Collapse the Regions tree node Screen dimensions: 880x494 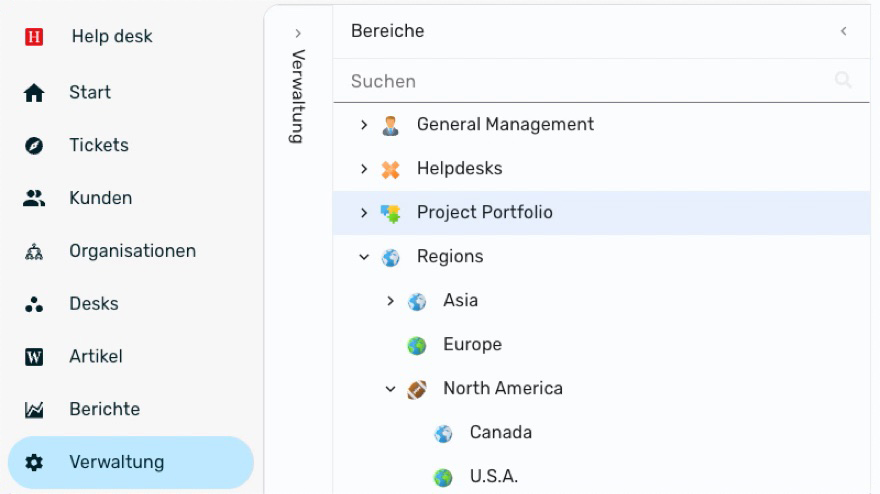click(x=365, y=257)
